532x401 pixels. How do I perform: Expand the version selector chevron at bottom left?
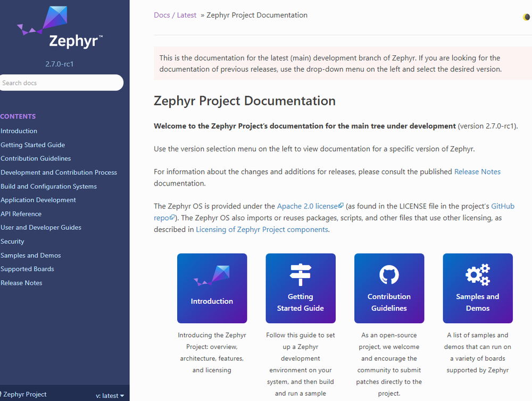123,396
